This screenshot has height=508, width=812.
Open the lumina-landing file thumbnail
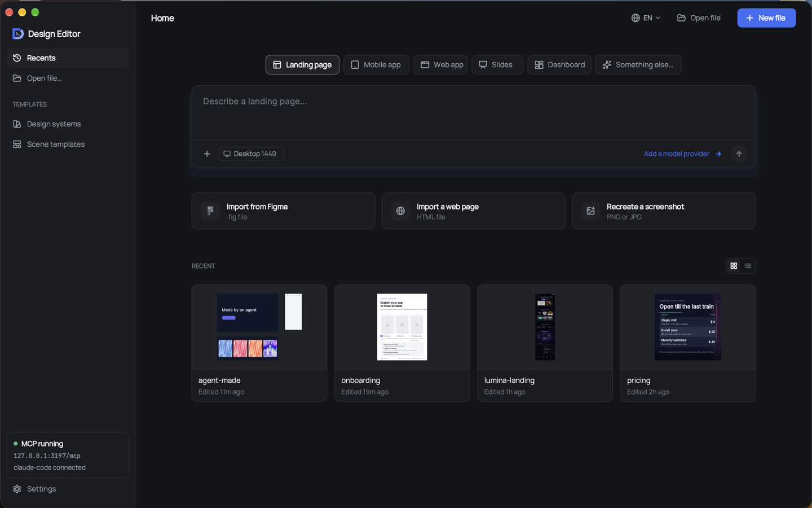pos(545,327)
